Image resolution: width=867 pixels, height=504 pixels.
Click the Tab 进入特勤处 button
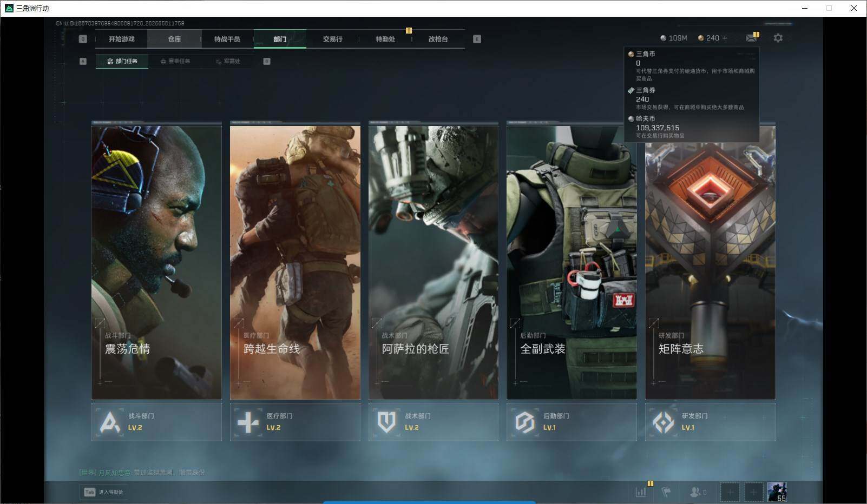point(103,492)
